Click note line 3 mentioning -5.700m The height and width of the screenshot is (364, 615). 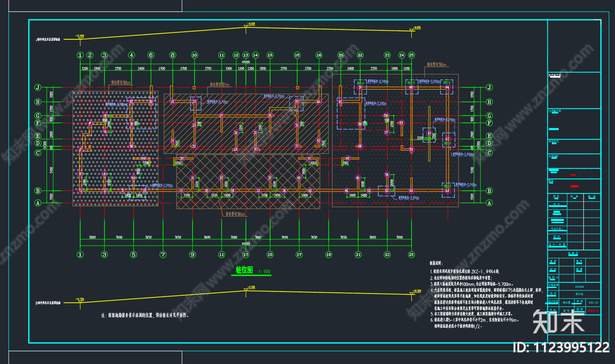pyautogui.click(x=472, y=284)
